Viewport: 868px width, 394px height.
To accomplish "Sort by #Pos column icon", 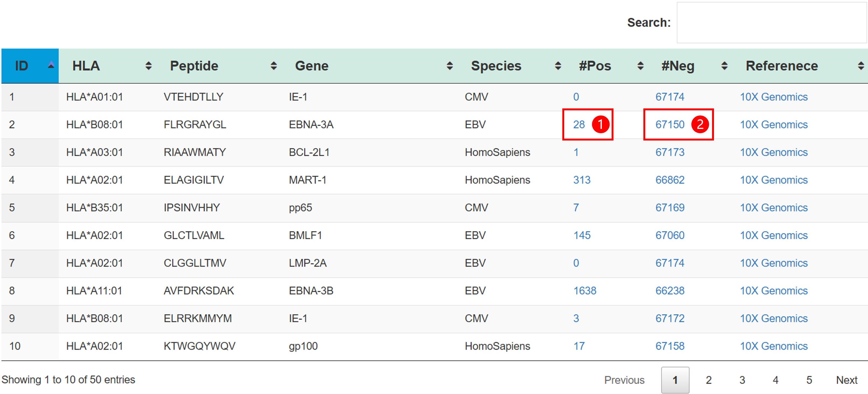I will pos(640,66).
